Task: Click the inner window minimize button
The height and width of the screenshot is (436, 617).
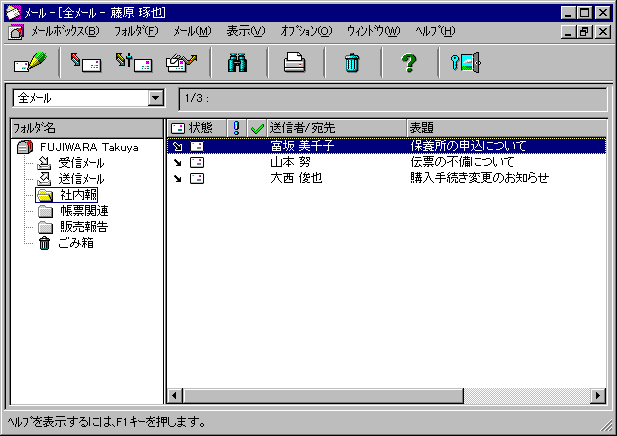Action: tap(568, 31)
